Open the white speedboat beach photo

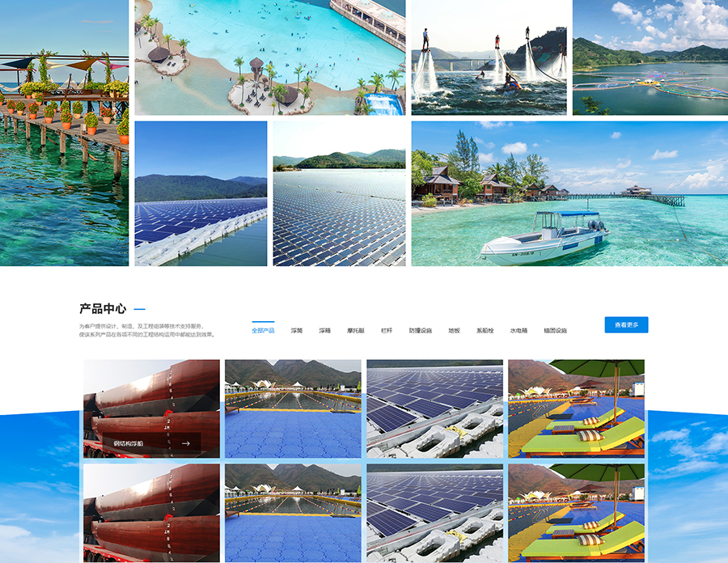click(569, 193)
